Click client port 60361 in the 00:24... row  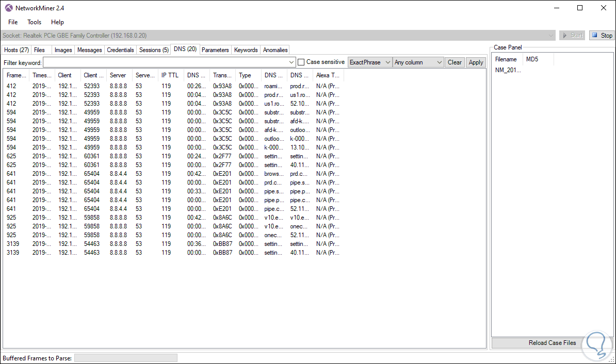tap(91, 156)
